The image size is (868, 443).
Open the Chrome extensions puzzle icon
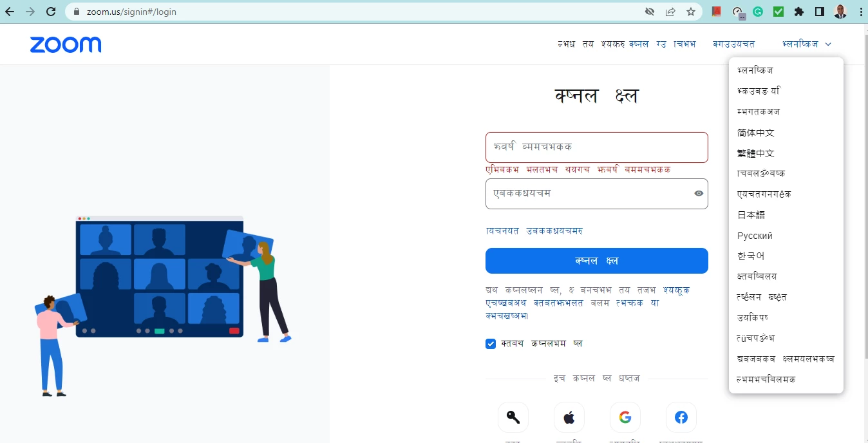[x=799, y=12]
